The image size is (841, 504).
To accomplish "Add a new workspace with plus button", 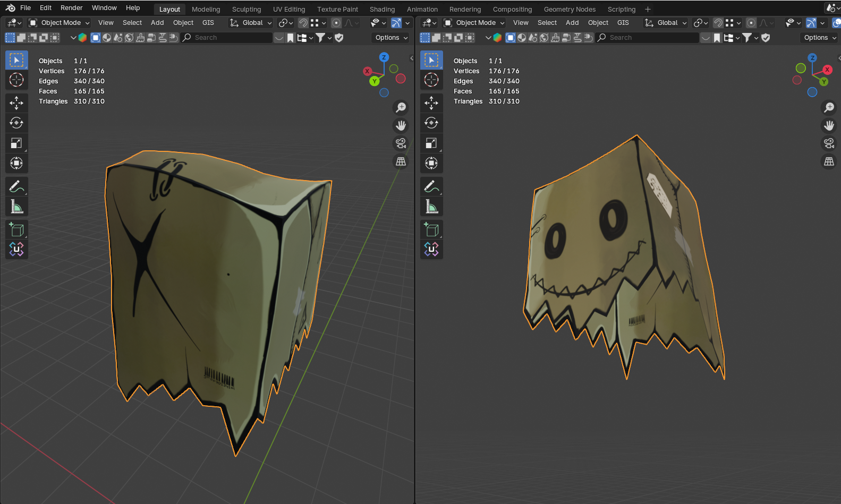I will [x=648, y=9].
